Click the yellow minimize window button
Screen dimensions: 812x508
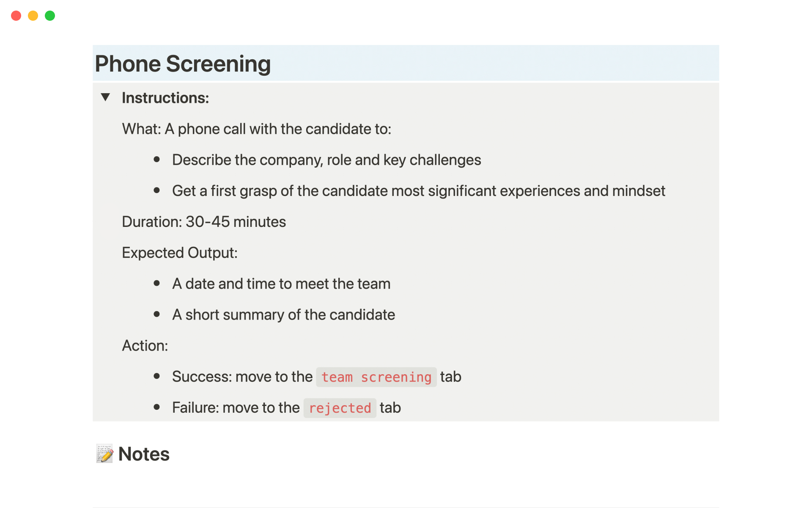[x=33, y=16]
